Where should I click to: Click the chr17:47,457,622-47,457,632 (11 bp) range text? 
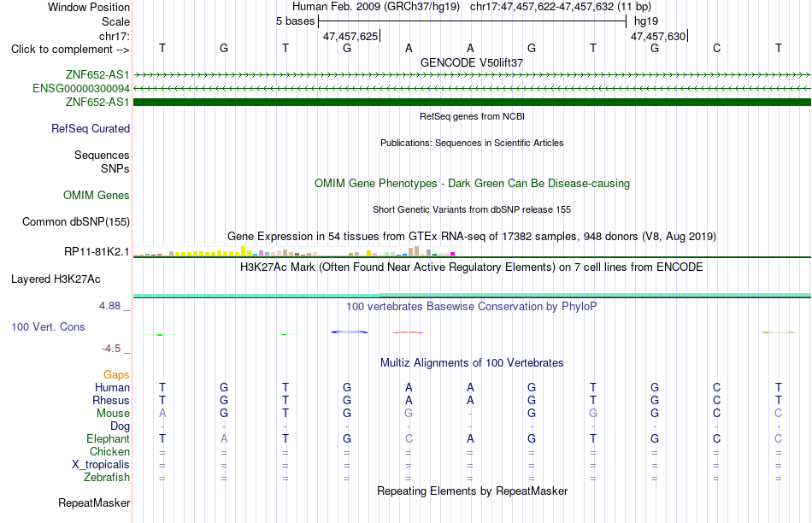click(x=561, y=7)
